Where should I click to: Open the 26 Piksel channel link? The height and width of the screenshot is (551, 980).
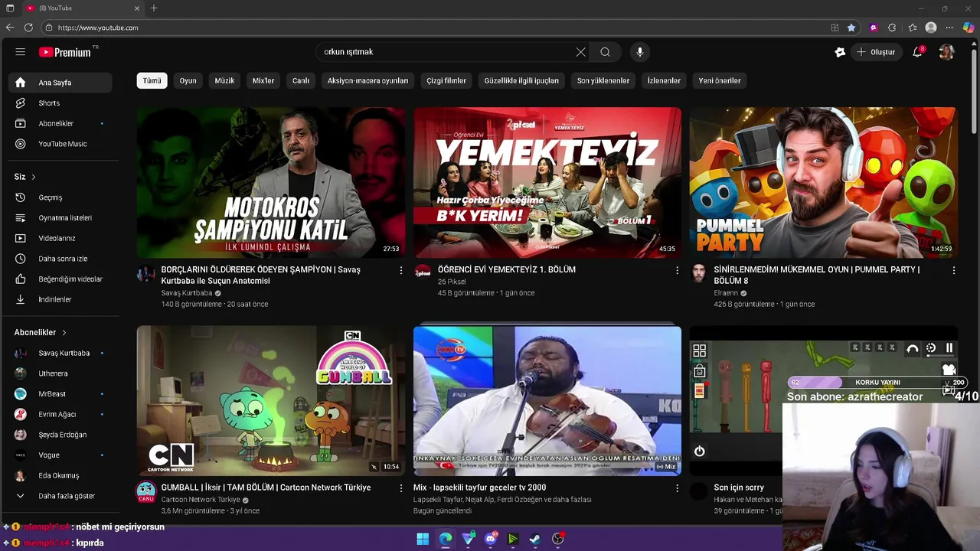click(452, 282)
